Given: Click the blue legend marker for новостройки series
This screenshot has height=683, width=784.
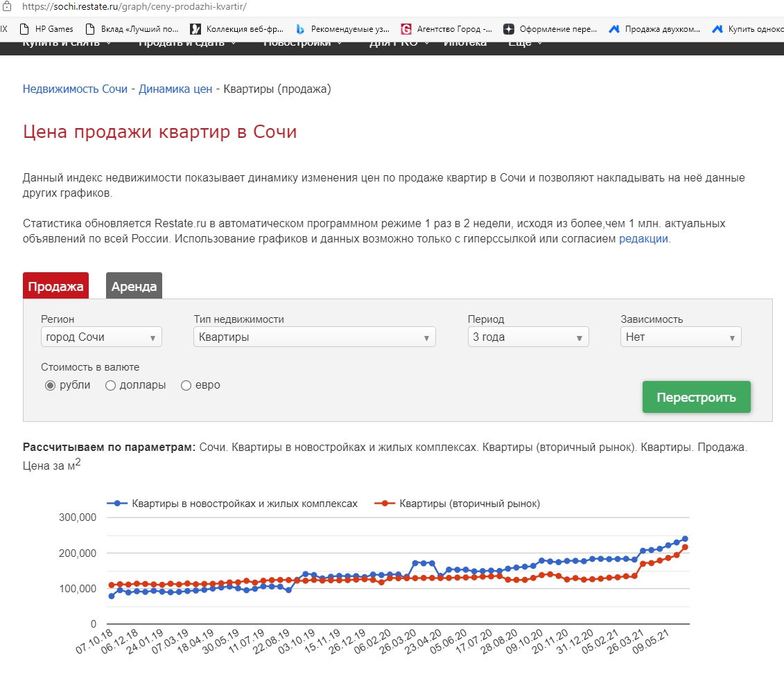Looking at the screenshot, I should [117, 504].
